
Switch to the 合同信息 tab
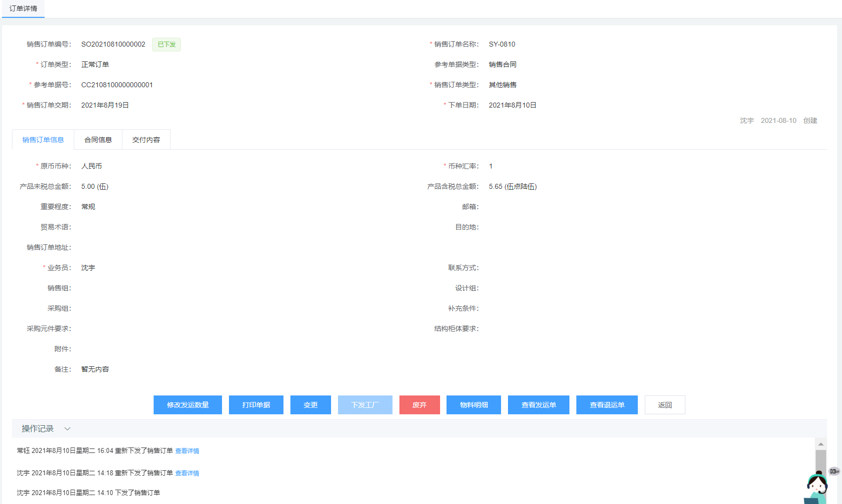(x=98, y=140)
